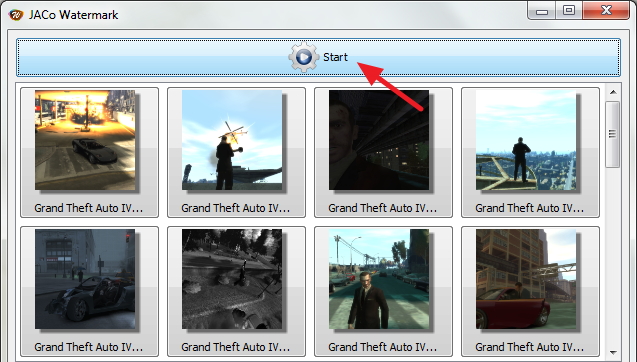The height and width of the screenshot is (362, 637).
Task: Maximize the JACo Watermark window
Action: [x=569, y=11]
